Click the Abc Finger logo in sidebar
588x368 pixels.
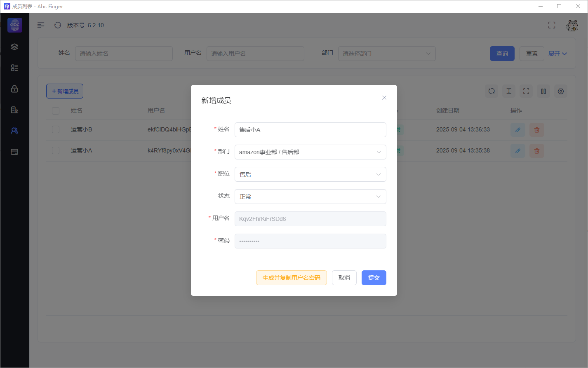click(x=15, y=25)
